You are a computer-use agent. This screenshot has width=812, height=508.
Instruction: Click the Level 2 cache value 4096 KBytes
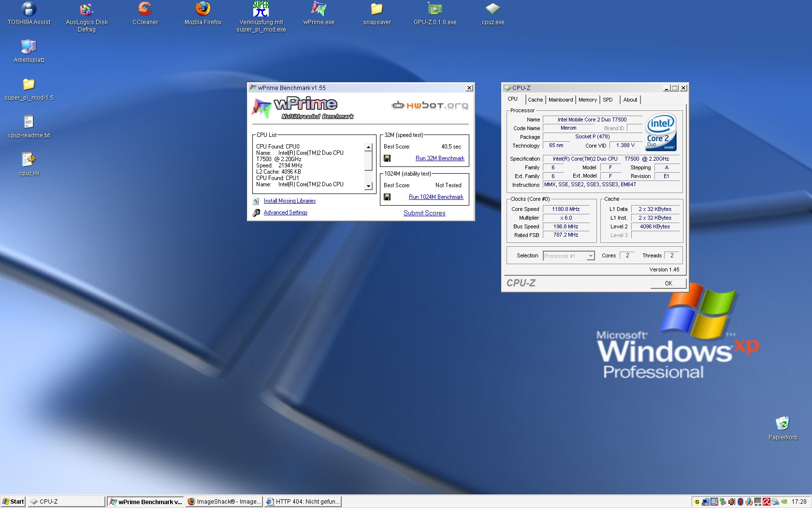[655, 226]
